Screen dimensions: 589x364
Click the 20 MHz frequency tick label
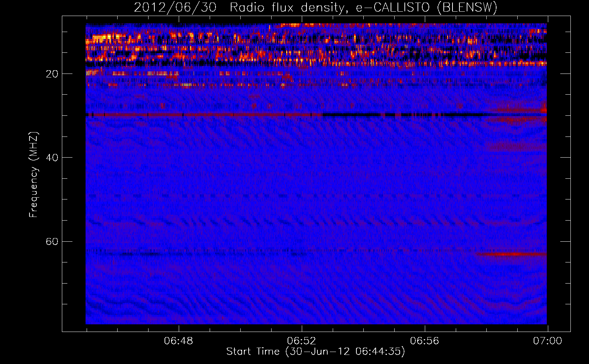(52, 74)
